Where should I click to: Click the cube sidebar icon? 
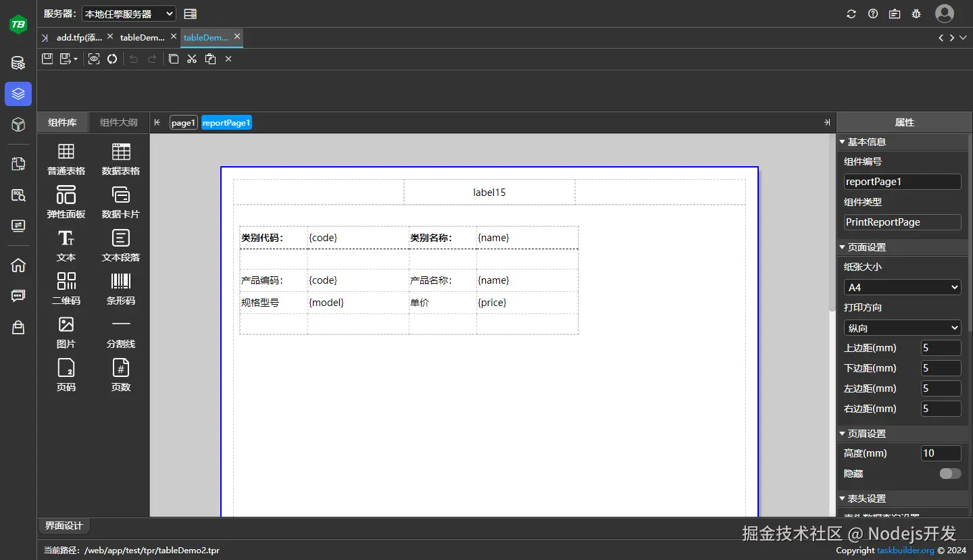click(x=18, y=124)
